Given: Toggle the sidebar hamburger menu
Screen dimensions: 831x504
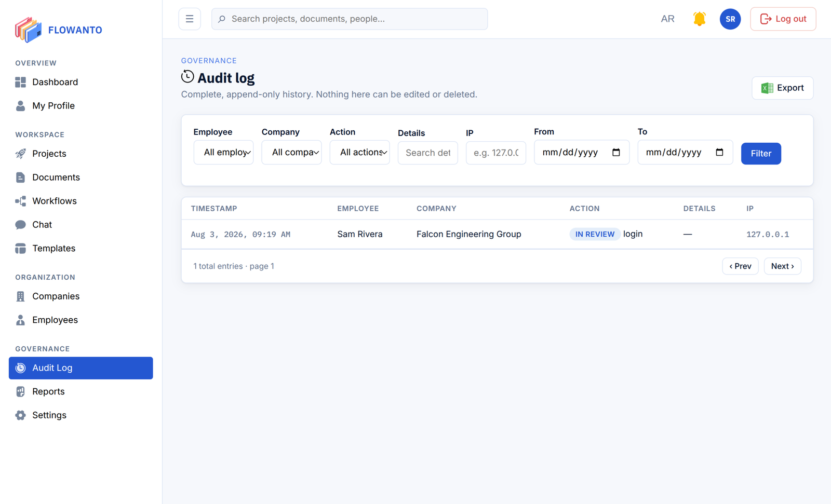Looking at the screenshot, I should (x=190, y=19).
